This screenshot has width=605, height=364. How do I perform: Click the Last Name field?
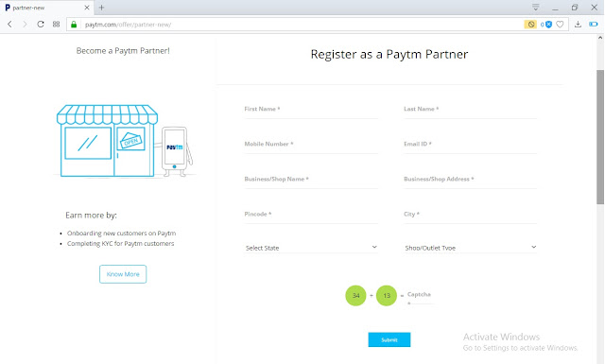[471, 110]
